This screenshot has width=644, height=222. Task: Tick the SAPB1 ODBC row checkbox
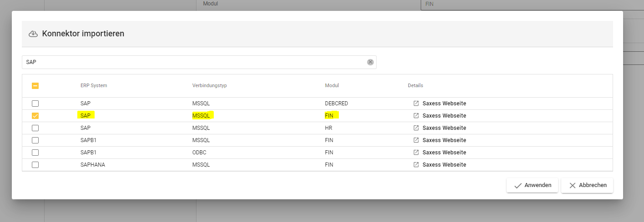35,153
